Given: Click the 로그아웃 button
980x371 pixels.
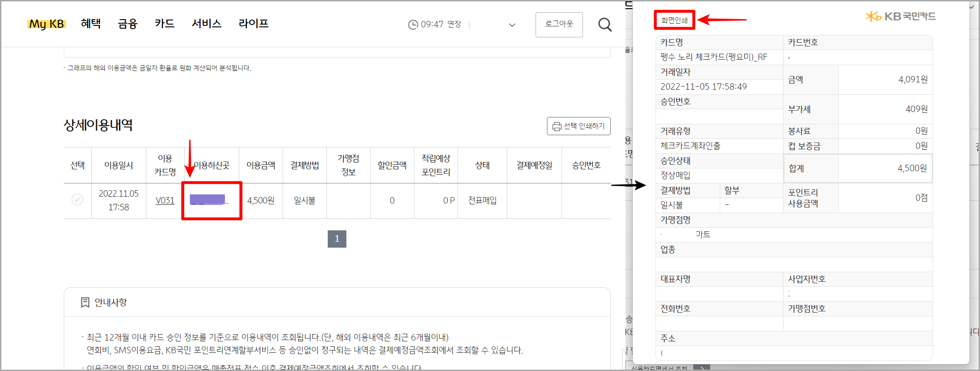Looking at the screenshot, I should [x=559, y=25].
